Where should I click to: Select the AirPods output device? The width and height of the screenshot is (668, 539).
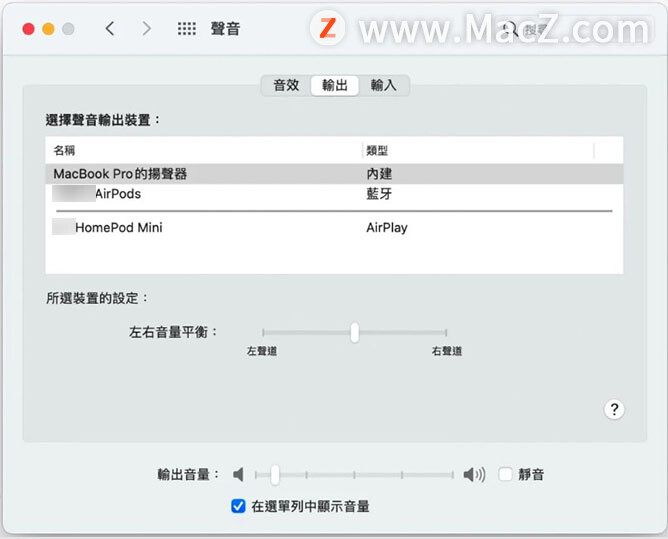point(334,194)
